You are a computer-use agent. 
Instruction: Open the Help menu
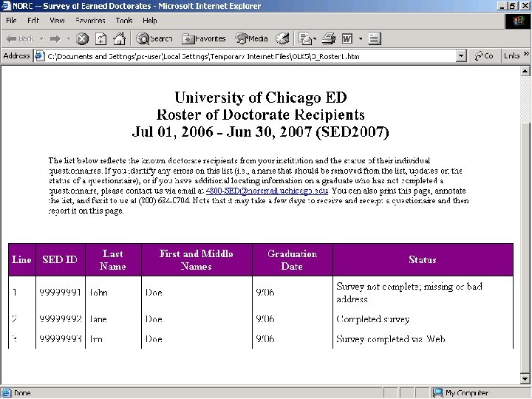tap(149, 21)
